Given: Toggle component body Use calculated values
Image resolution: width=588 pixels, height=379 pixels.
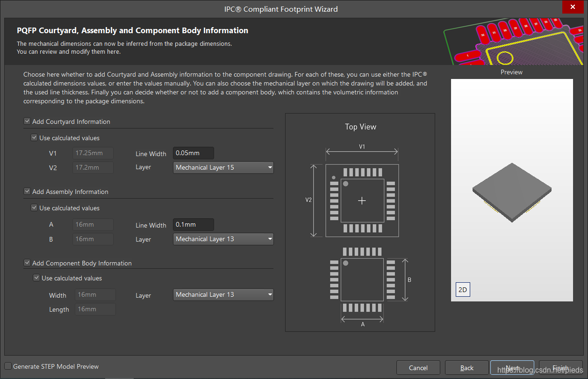Looking at the screenshot, I should click(36, 278).
